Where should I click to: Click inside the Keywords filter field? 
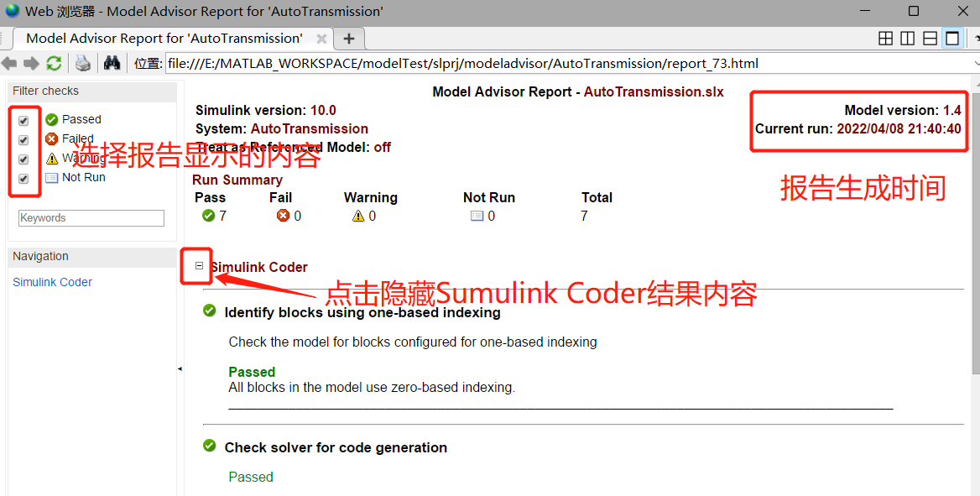point(91,217)
